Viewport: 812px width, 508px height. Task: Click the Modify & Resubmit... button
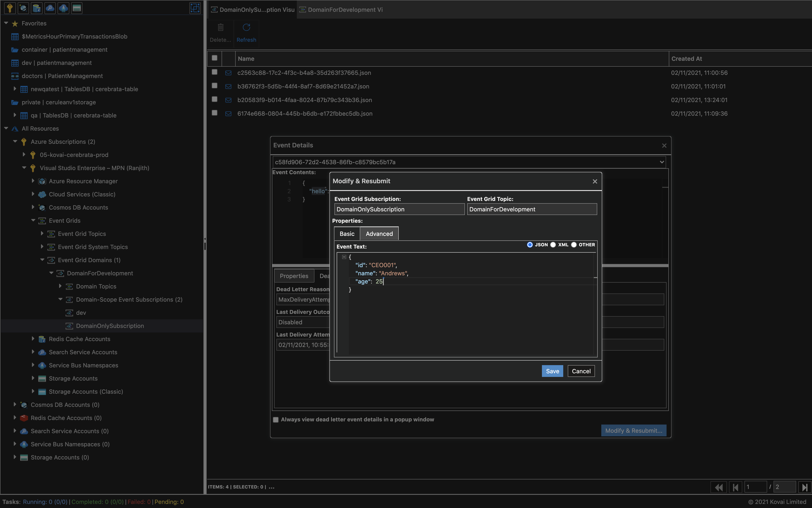click(x=633, y=431)
